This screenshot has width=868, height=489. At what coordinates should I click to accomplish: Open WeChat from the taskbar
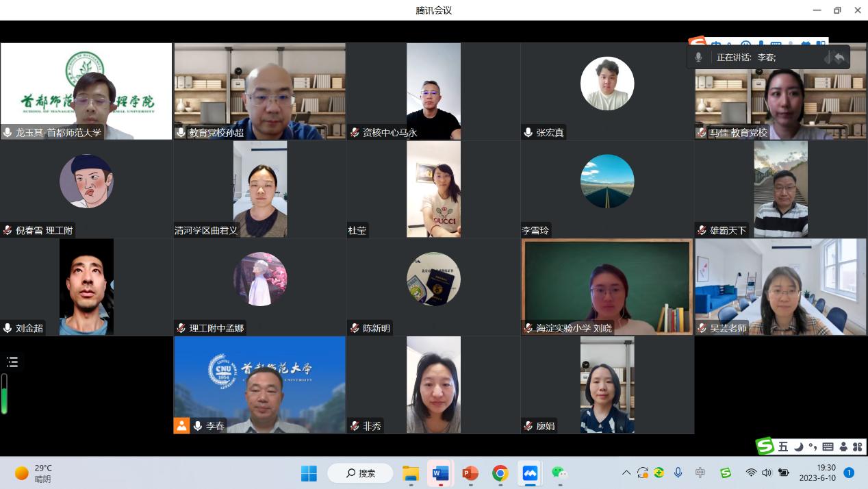[559, 473]
